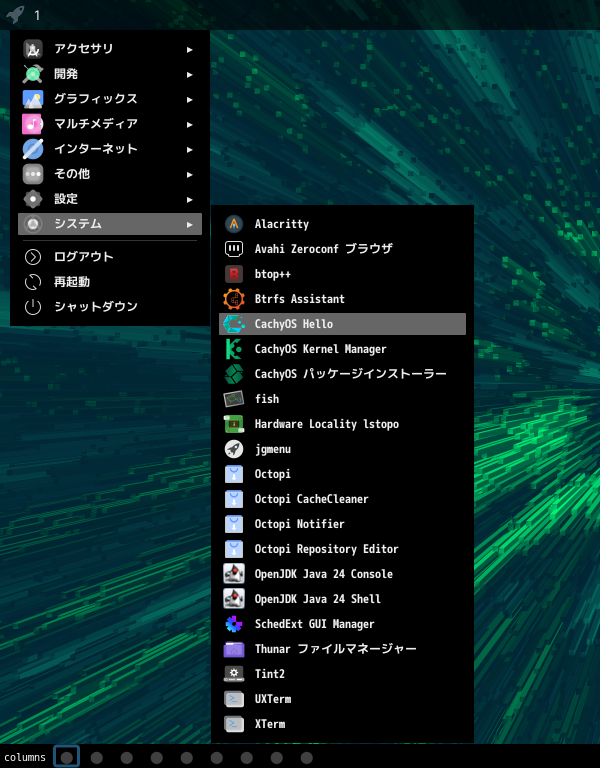600x768 pixels.
Task: Expand the 設定 submenu arrow
Action: click(x=190, y=199)
